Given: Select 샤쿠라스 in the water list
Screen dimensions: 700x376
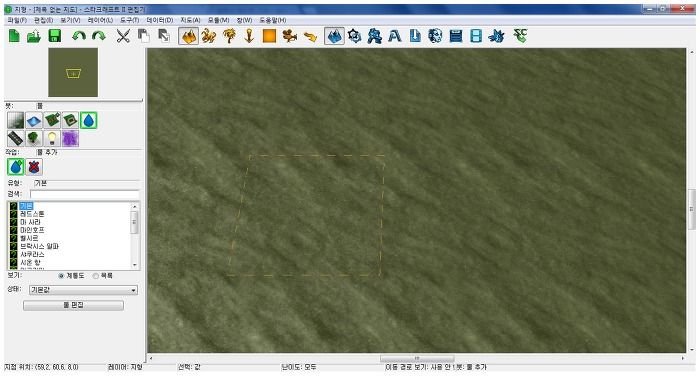Looking at the screenshot, I should tap(32, 254).
